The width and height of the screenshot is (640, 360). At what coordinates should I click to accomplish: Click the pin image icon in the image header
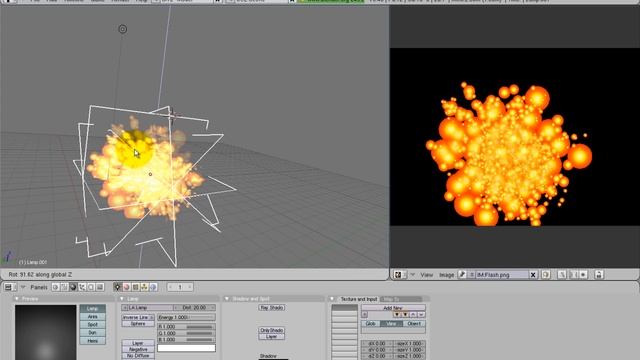click(462, 275)
